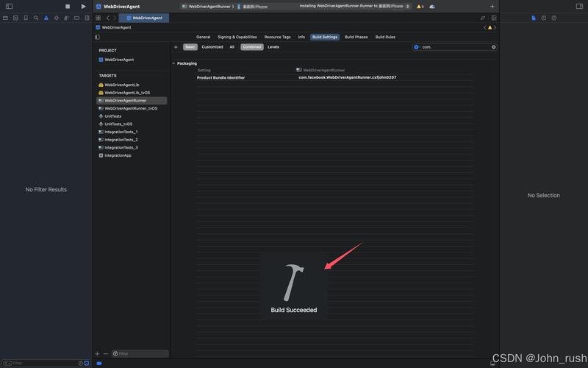Click the Xcode Cloud status icon

click(x=432, y=7)
